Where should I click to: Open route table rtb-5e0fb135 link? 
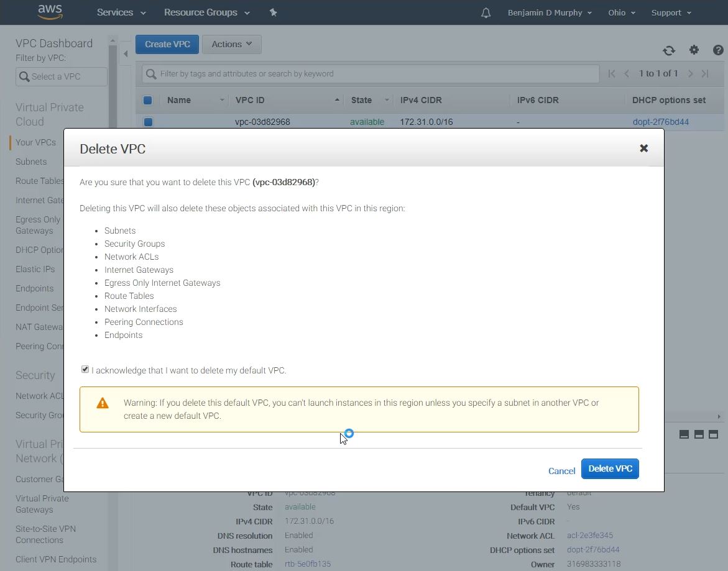(x=308, y=564)
